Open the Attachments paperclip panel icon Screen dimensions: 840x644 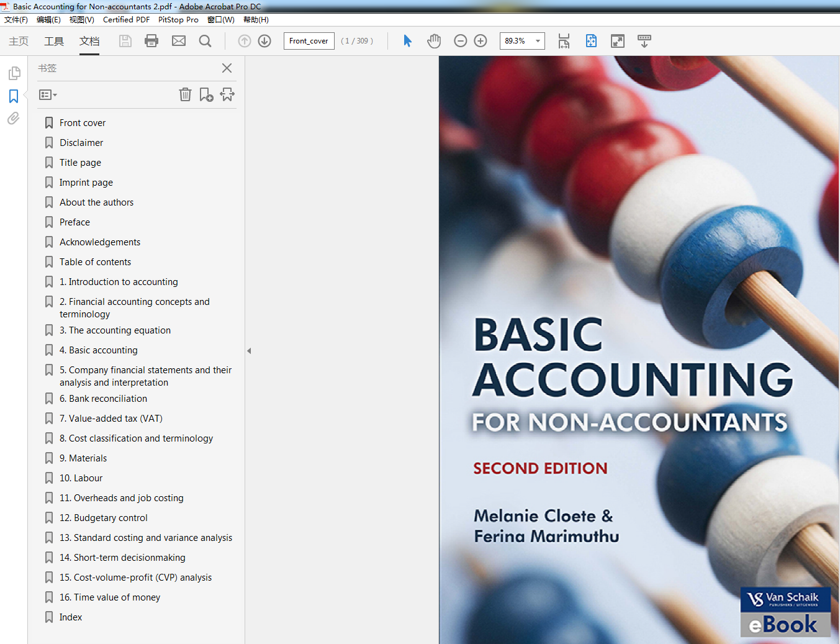[14, 119]
